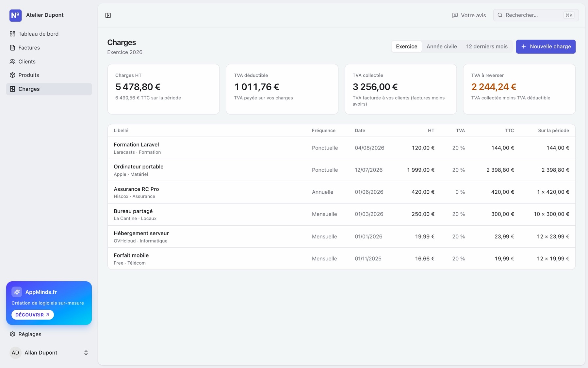Image resolution: width=588 pixels, height=368 pixels.
Task: Open the Factures section
Action: [x=49, y=48]
